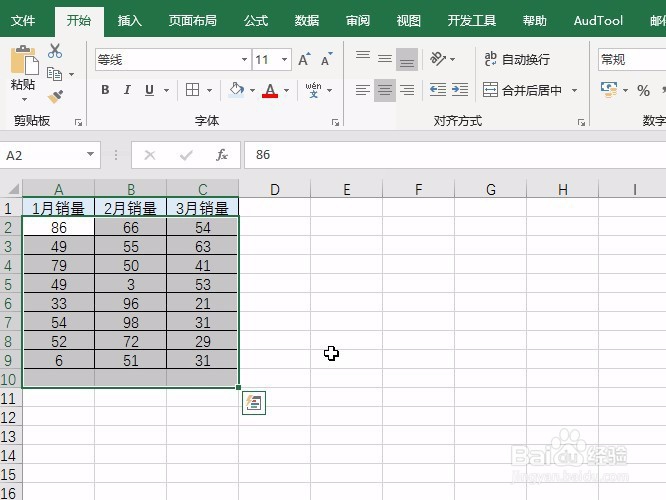Center text horizontally
The height and width of the screenshot is (500, 666).
[385, 90]
